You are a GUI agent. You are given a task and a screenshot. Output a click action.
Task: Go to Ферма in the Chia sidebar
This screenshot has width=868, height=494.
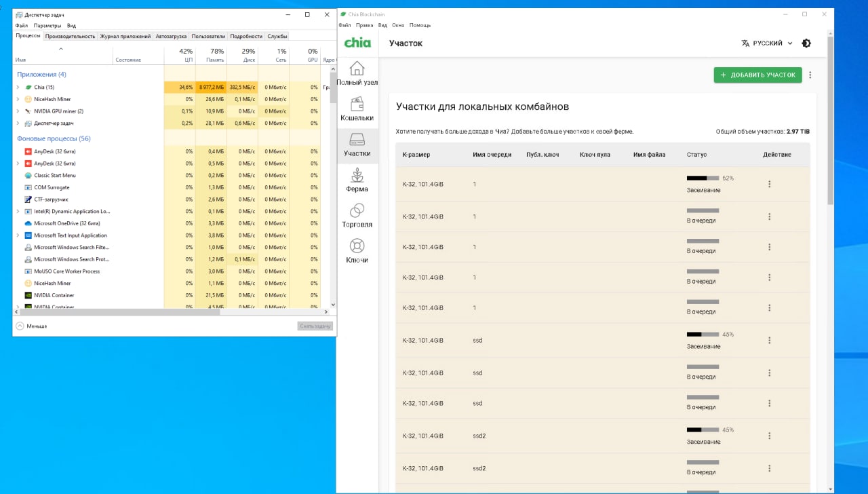357,180
